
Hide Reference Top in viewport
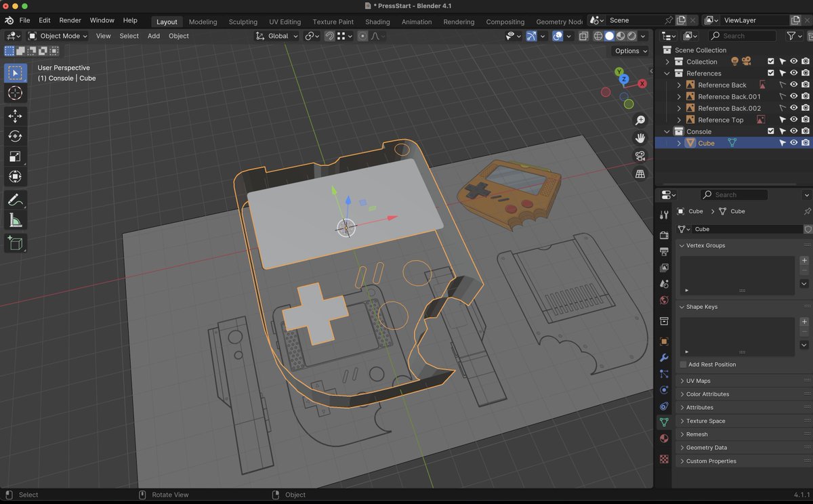point(793,120)
